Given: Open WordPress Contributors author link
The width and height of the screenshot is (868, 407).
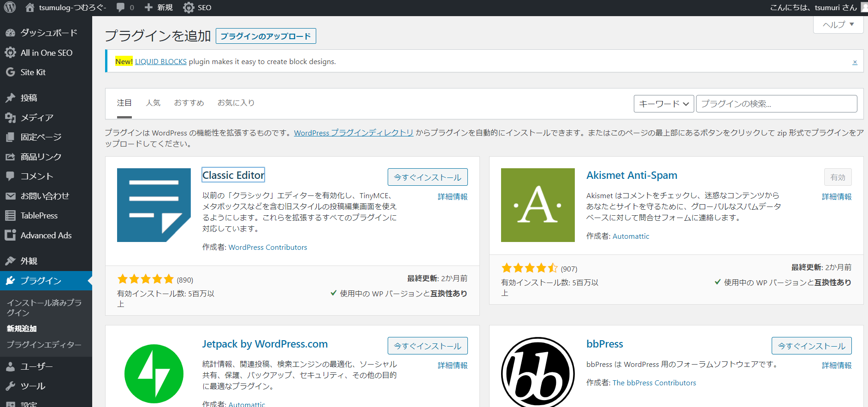Looking at the screenshot, I should tap(268, 248).
